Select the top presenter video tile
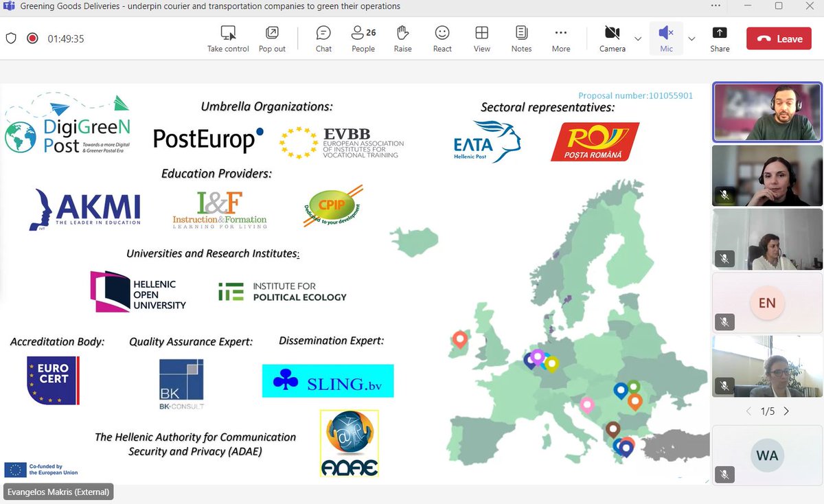824x504 pixels. 767,112
